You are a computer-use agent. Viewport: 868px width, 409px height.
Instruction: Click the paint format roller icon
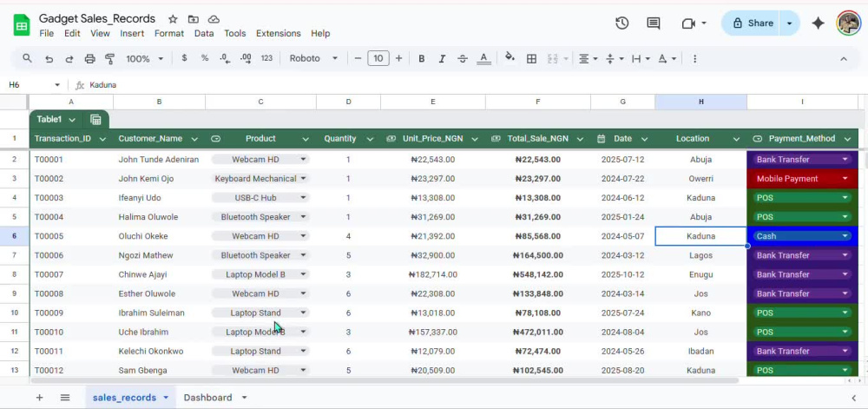click(109, 59)
